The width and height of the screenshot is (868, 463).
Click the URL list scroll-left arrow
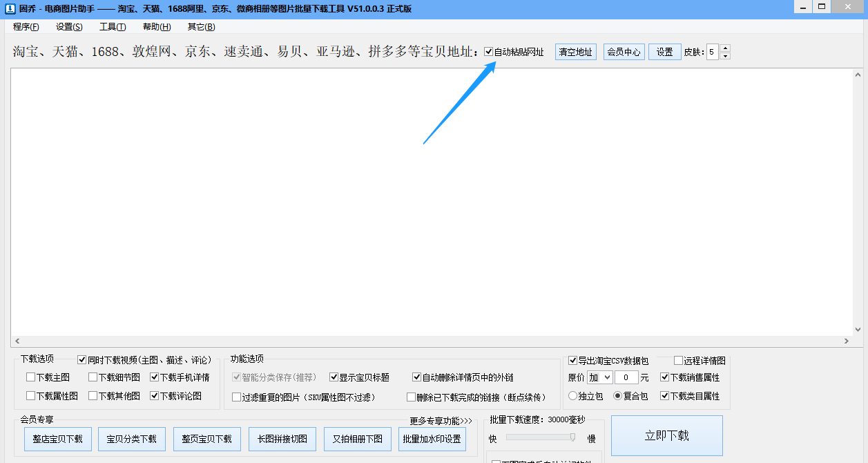pyautogui.click(x=17, y=341)
